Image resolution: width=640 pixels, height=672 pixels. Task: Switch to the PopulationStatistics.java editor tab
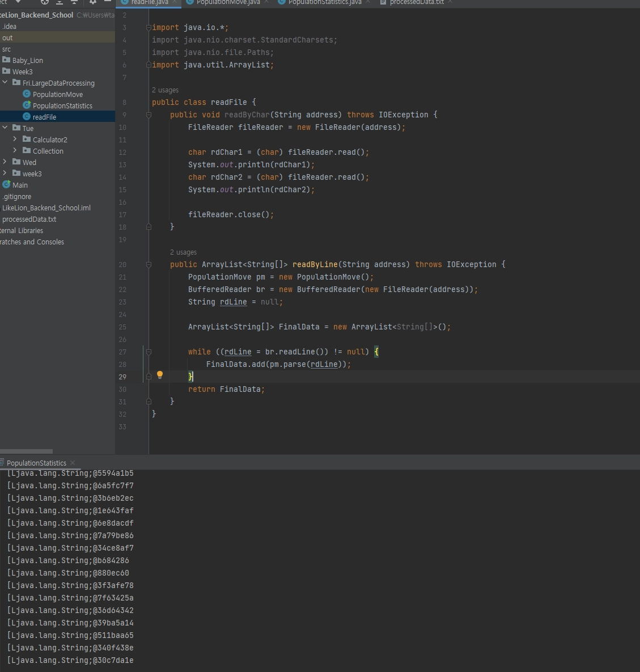[324, 2]
